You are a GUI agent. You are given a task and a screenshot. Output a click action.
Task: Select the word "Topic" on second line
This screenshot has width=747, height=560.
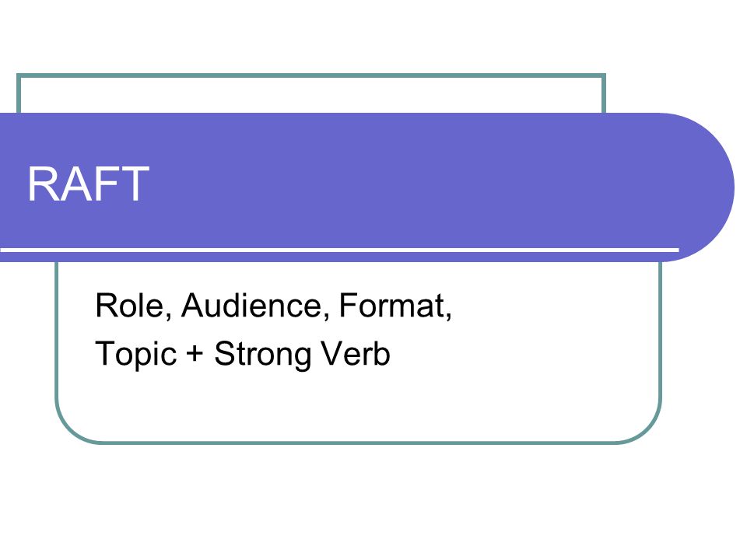coord(135,355)
